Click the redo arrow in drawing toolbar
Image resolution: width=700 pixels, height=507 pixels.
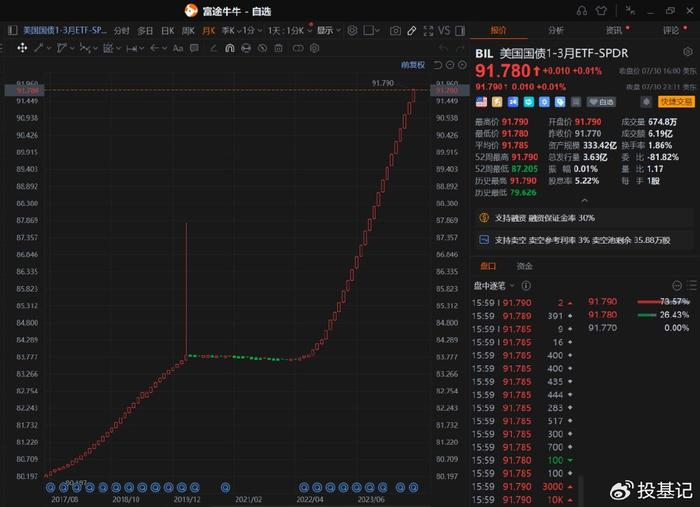(x=459, y=48)
